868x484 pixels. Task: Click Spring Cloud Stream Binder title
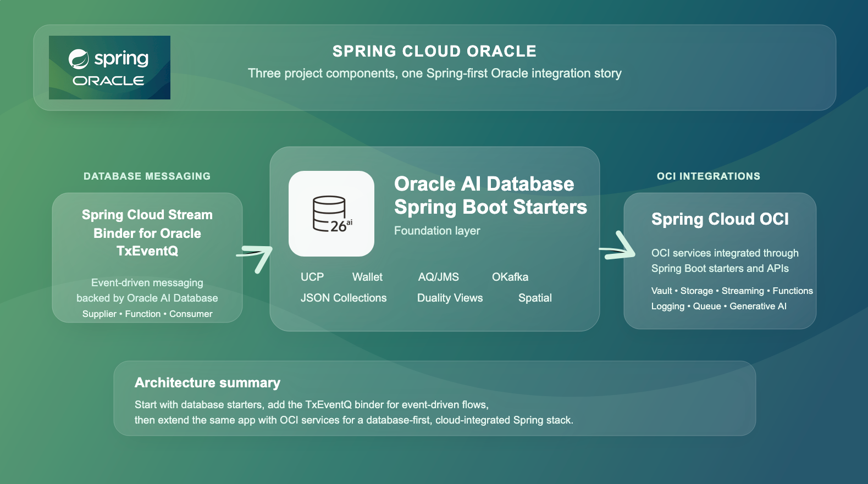pos(147,233)
